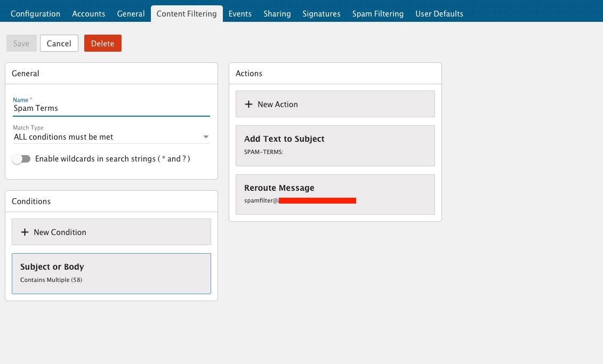Open the Match Type dropdown
Image resolution: width=603 pixels, height=364 pixels.
(x=111, y=137)
